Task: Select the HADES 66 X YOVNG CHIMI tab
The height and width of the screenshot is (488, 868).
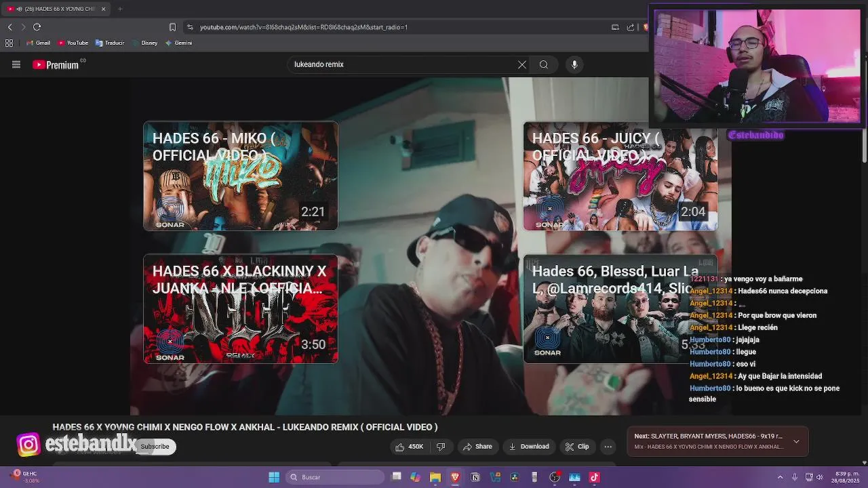Action: coord(57,9)
